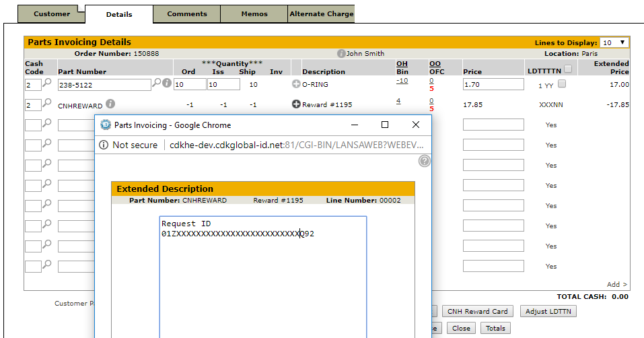The image size is (644, 338).
Task: Click info icon next to CNHREWARD
Action: 110,104
